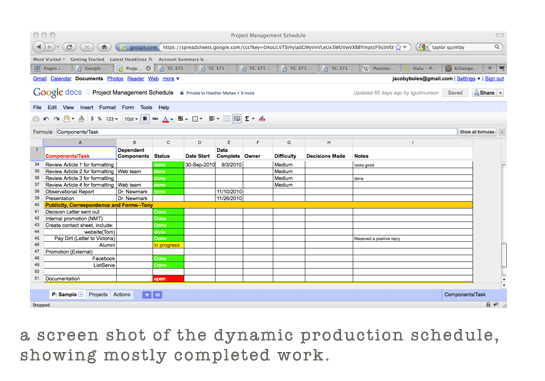Click the sigma functions icon
This screenshot has height=381, width=545.
tap(247, 119)
